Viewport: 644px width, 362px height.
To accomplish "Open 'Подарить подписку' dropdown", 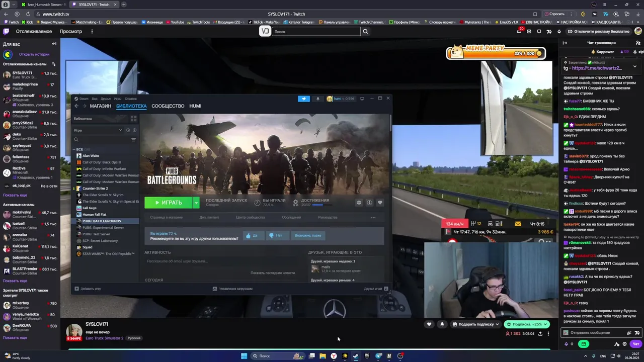I will tap(475, 324).
